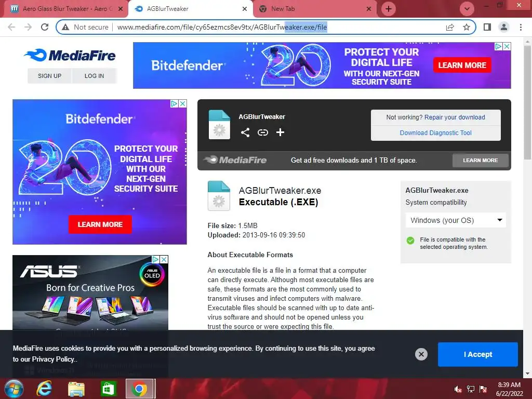Click the page vertical scrollbar thumb
Image resolution: width=532 pixels, height=399 pixels.
pos(527,102)
